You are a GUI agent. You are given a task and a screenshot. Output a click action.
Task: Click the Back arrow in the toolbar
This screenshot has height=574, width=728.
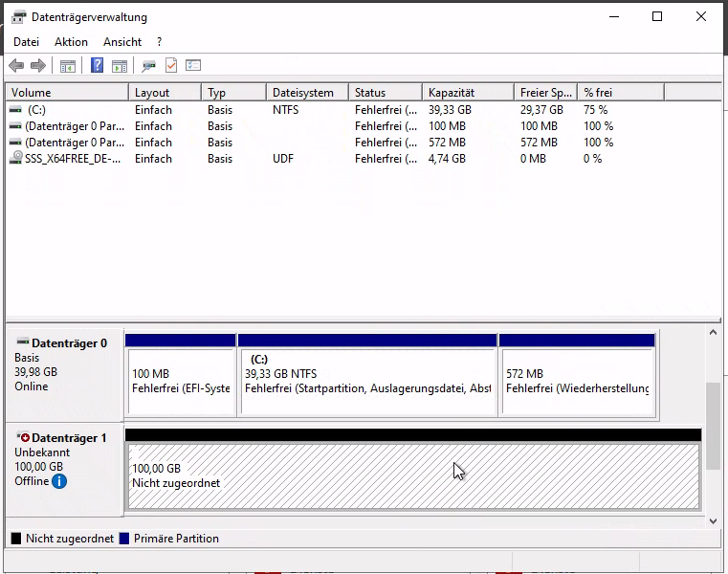[16, 66]
